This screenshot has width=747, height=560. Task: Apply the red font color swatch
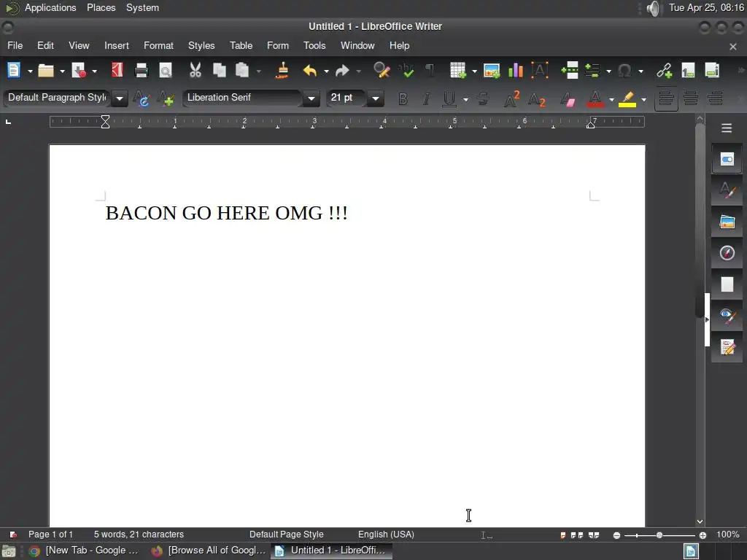click(x=595, y=98)
